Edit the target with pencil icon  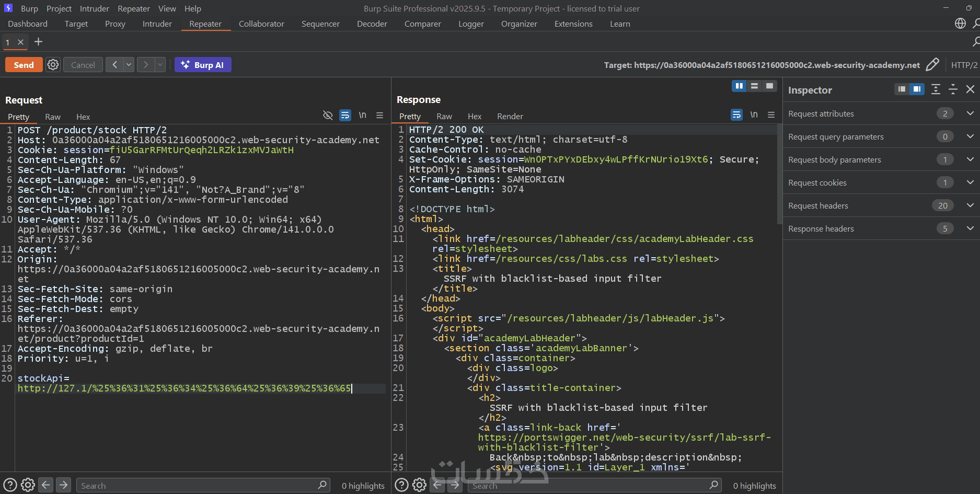tap(932, 65)
